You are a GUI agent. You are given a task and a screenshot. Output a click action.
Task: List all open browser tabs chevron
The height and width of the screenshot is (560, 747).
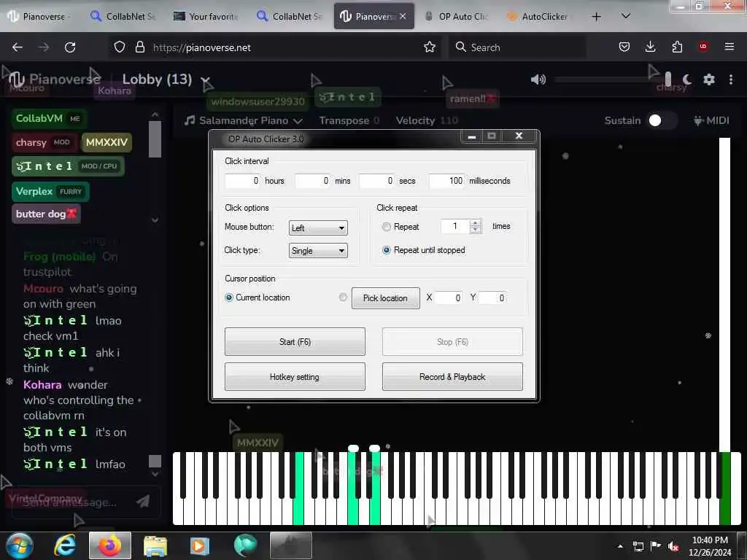click(626, 16)
